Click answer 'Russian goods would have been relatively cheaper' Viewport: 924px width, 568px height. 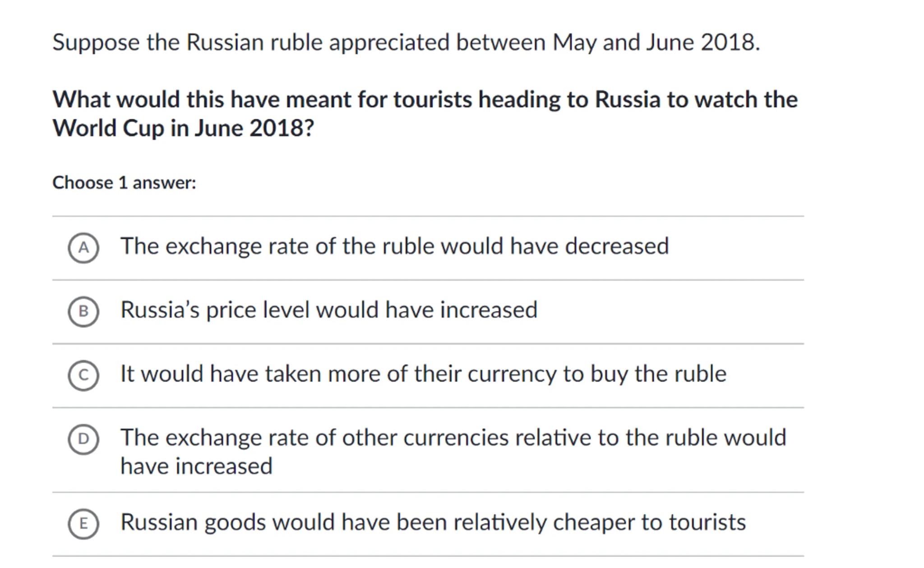tap(433, 523)
